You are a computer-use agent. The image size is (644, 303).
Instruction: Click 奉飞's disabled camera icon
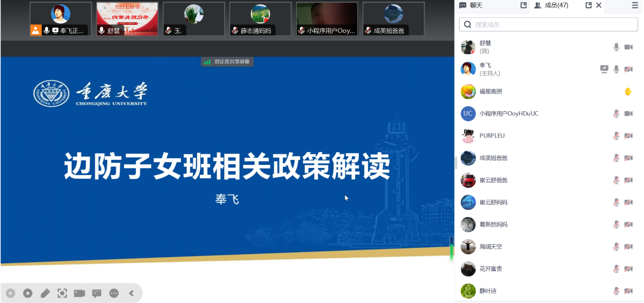(628, 69)
